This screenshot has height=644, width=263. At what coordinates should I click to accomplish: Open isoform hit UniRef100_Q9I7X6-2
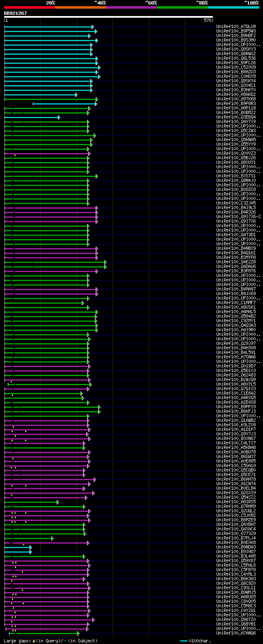click(238, 216)
